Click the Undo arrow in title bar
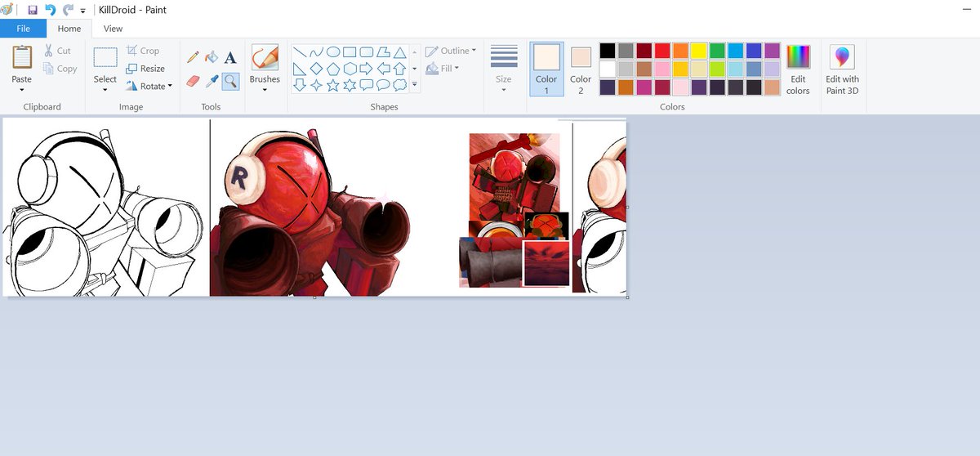 click(x=51, y=10)
